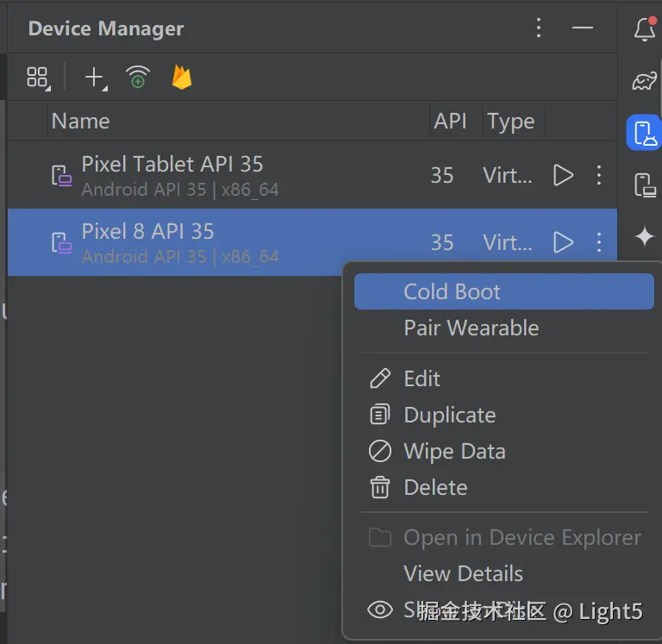The image size is (662, 644).
Task: Open the Notifications bell icon
Action: pyautogui.click(x=644, y=28)
